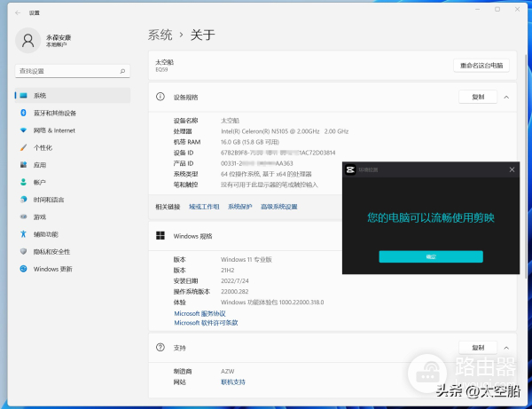Click the 剪映 logo icon in dialog
The height and width of the screenshot is (409, 532).
point(350,169)
